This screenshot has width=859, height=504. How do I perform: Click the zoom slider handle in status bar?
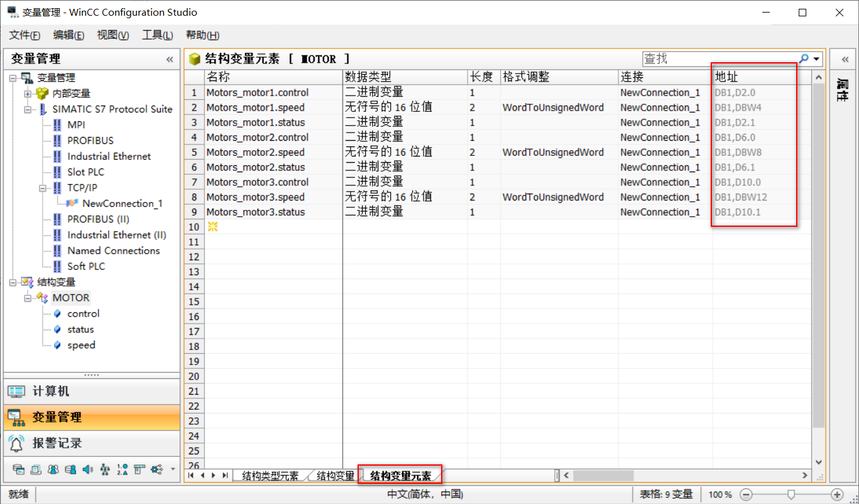(x=791, y=494)
